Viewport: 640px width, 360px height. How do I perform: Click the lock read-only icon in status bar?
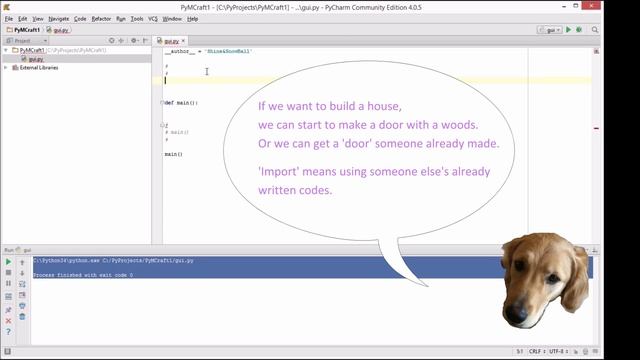576,351
